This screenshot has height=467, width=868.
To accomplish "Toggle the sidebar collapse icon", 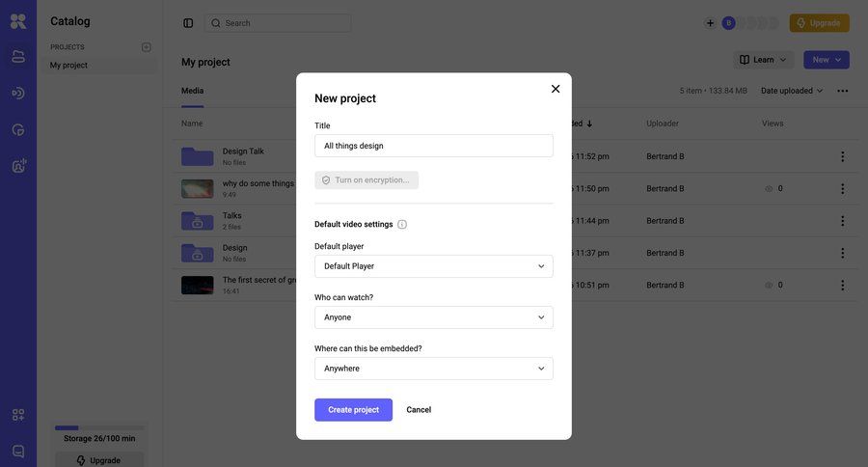I will click(x=188, y=23).
